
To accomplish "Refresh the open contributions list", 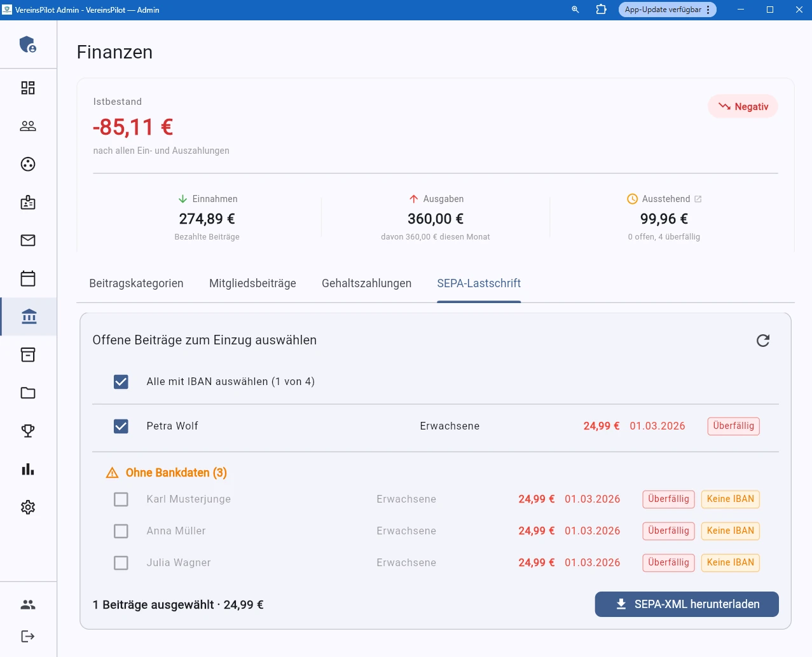I will [762, 340].
